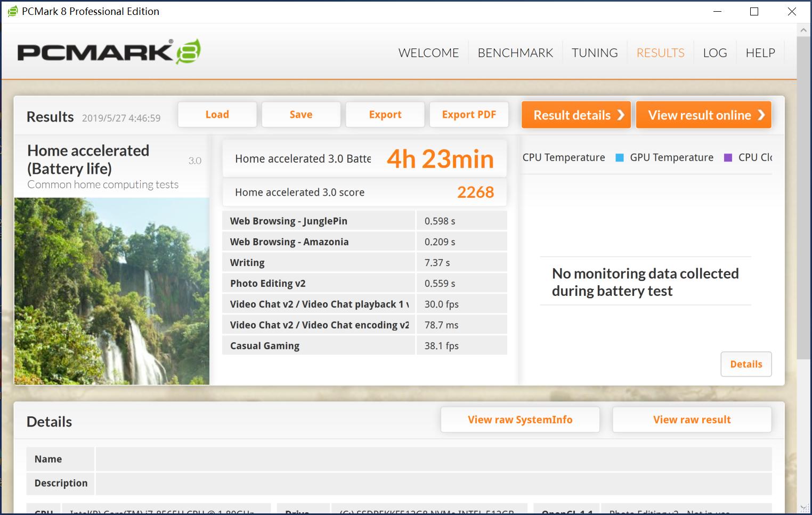This screenshot has height=515, width=812.
Task: Select the Web Browsing - JunglePin row
Action: (x=364, y=221)
